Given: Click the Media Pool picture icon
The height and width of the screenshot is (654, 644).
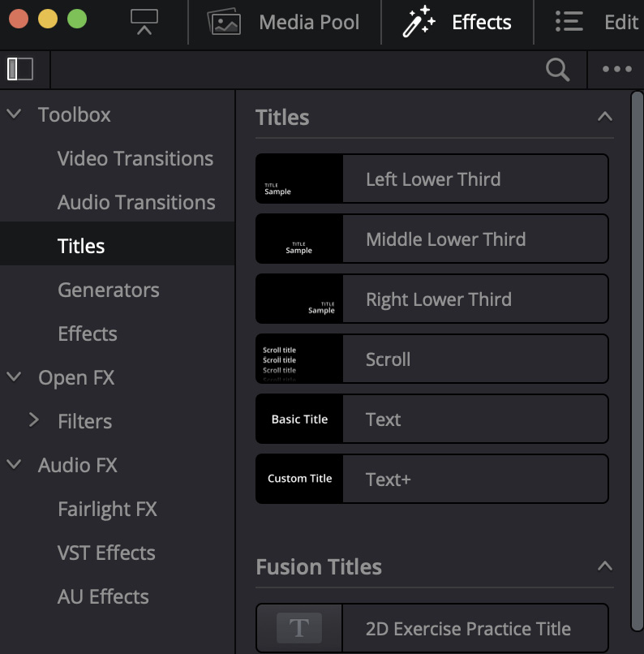Looking at the screenshot, I should pos(224,22).
